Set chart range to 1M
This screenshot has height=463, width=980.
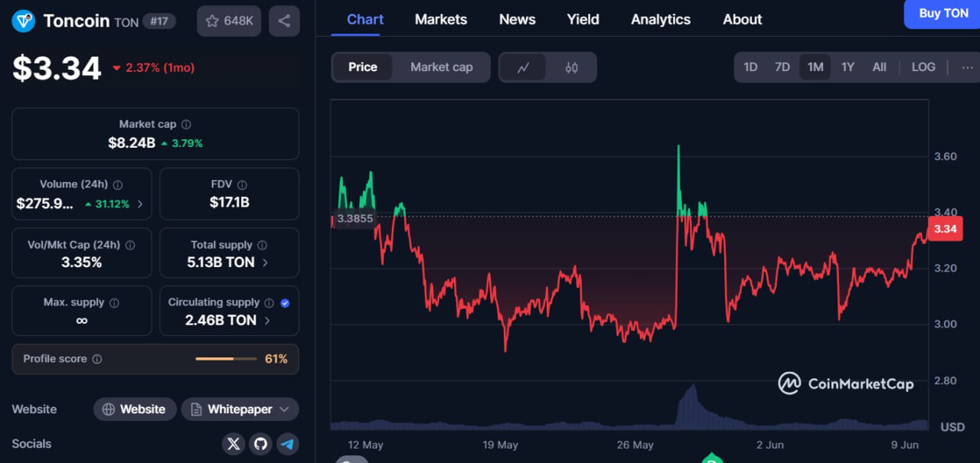(x=815, y=67)
